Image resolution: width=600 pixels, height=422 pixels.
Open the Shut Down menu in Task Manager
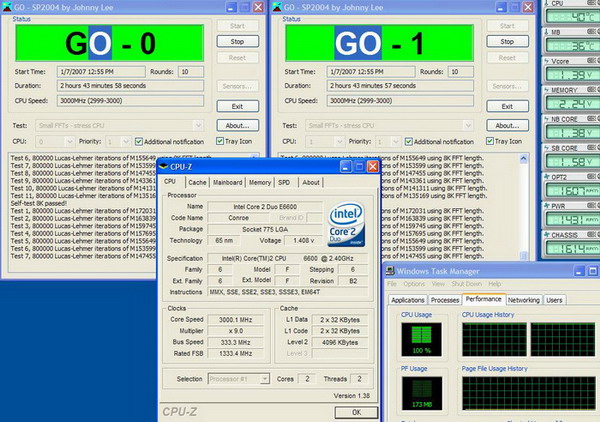466,284
